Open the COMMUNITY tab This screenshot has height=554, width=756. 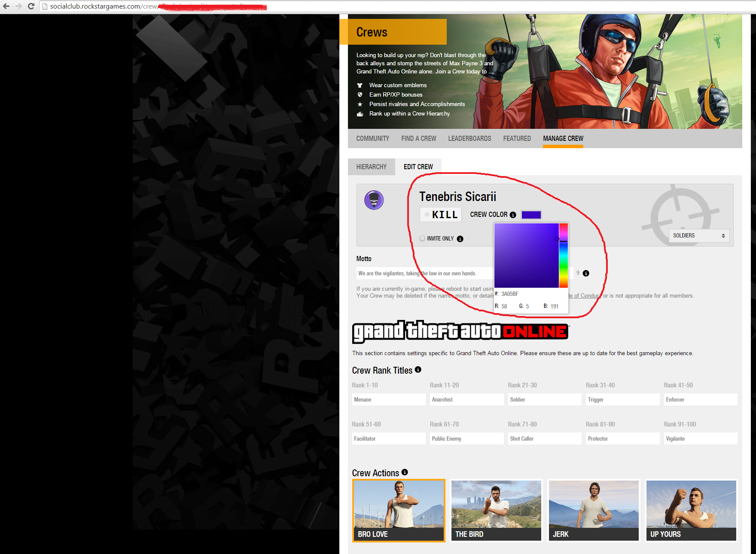point(373,138)
